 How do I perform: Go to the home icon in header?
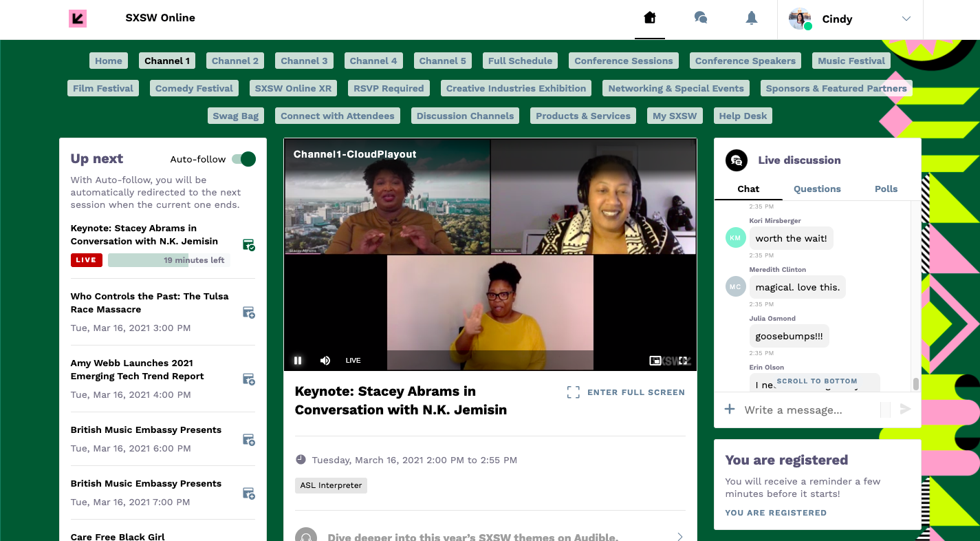click(x=649, y=18)
